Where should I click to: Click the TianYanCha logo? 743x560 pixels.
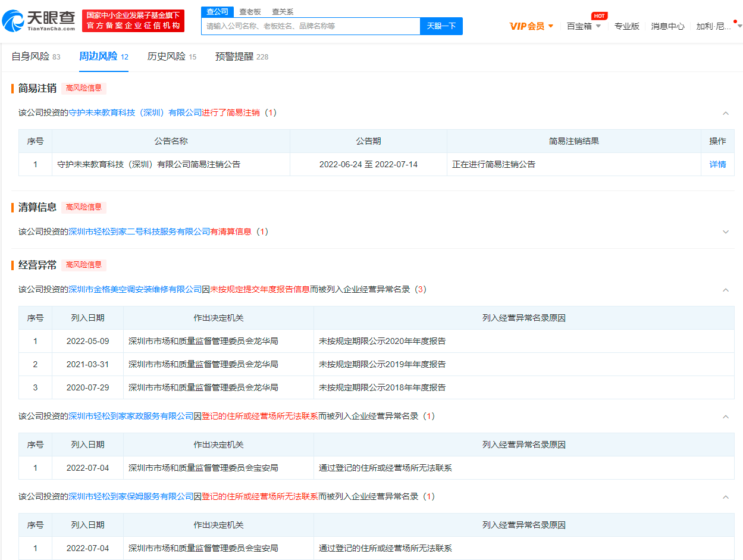tap(39, 20)
